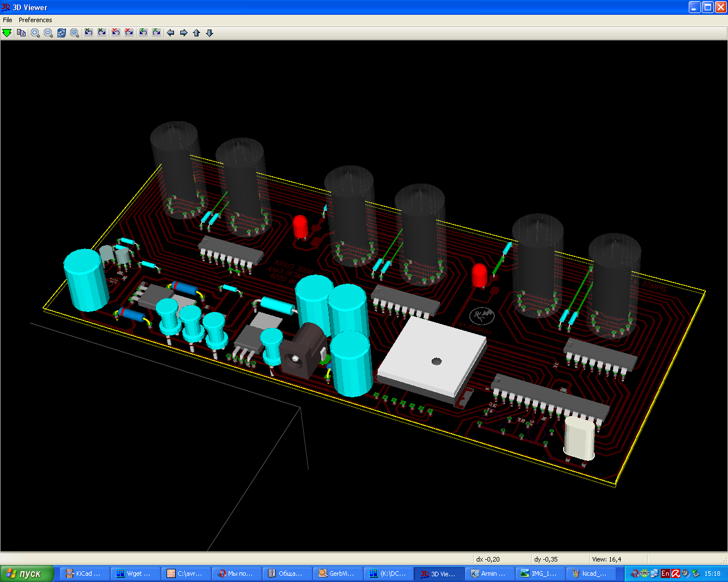Rotate X counter-clockwise icon
The width and height of the screenshot is (728, 582).
coord(89,33)
